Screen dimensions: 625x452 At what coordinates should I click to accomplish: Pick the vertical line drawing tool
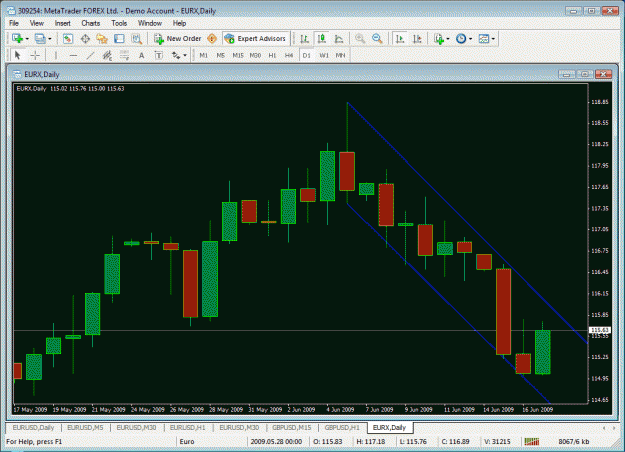pos(56,55)
